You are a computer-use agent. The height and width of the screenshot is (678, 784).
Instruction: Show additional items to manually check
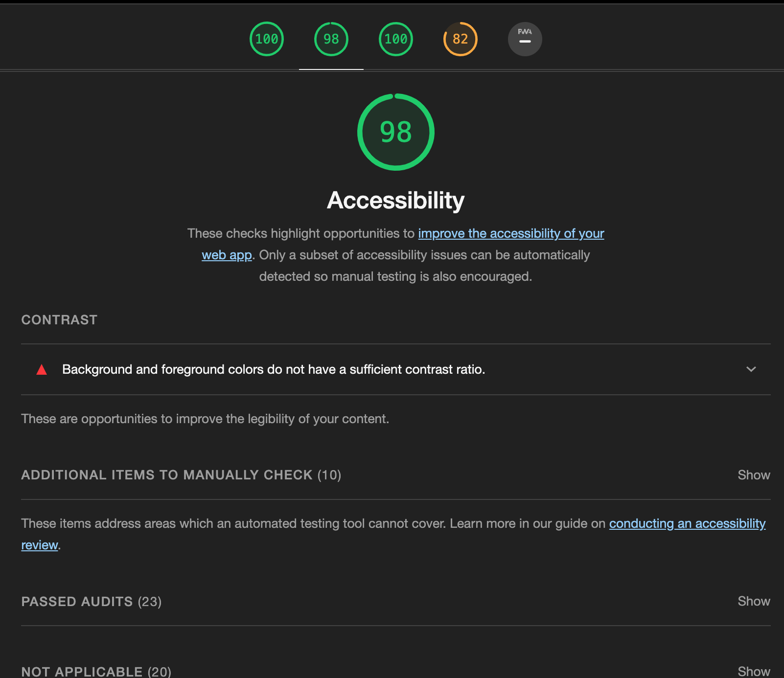754,475
